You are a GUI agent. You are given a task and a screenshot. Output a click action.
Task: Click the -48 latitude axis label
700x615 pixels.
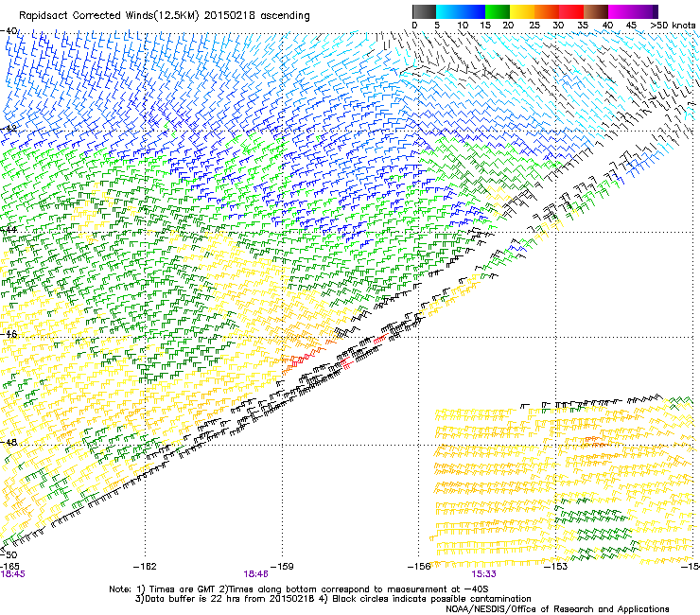click(x=9, y=442)
